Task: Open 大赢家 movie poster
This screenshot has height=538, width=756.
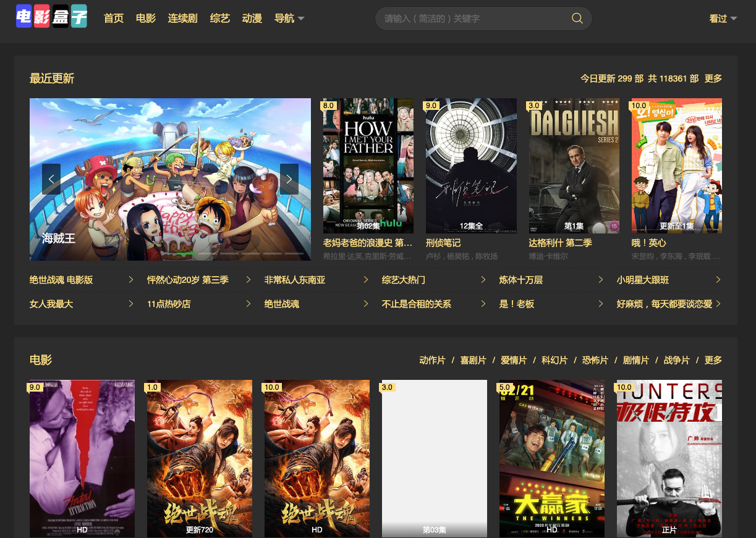Action: click(552, 458)
